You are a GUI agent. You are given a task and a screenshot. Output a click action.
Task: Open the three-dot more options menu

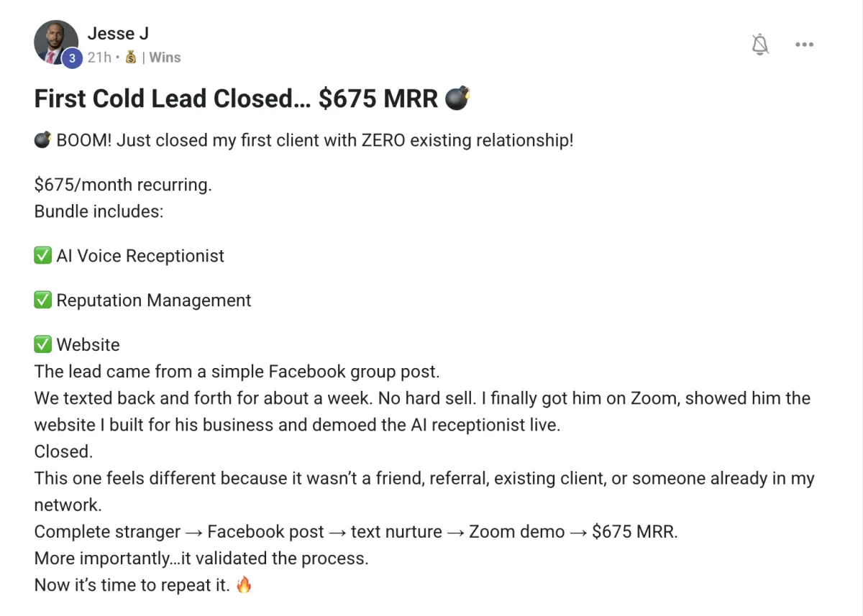pos(804,45)
